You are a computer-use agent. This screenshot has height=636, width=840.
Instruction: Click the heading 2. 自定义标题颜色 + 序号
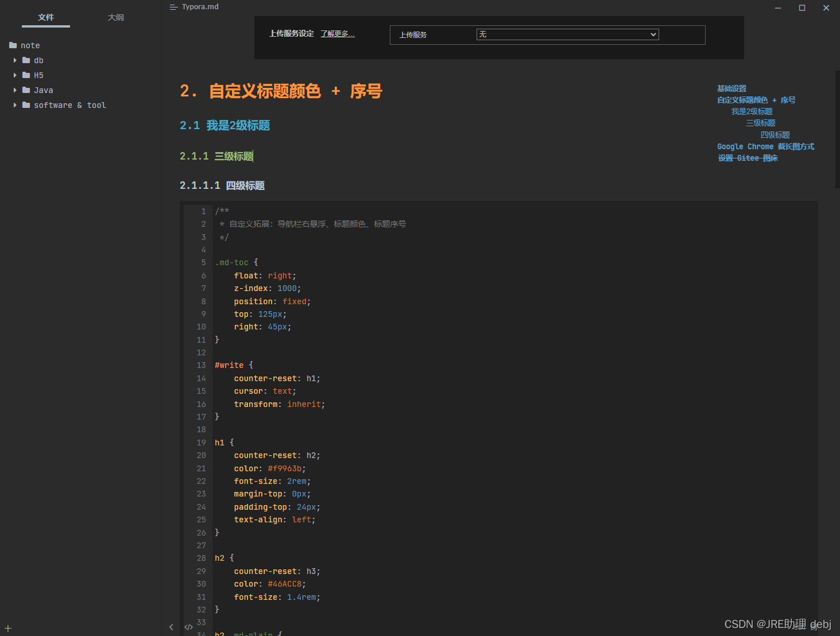(x=281, y=91)
